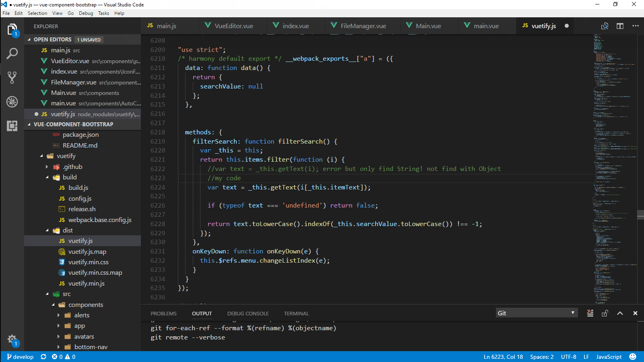644x362 pixels.
Task: Open the Debug menu
Action: pyautogui.click(x=86, y=13)
